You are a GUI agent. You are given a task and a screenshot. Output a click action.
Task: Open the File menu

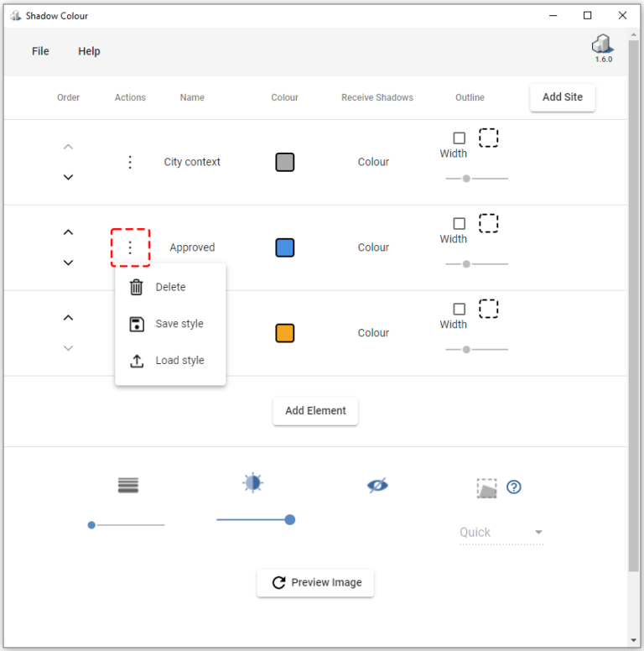pyautogui.click(x=40, y=51)
